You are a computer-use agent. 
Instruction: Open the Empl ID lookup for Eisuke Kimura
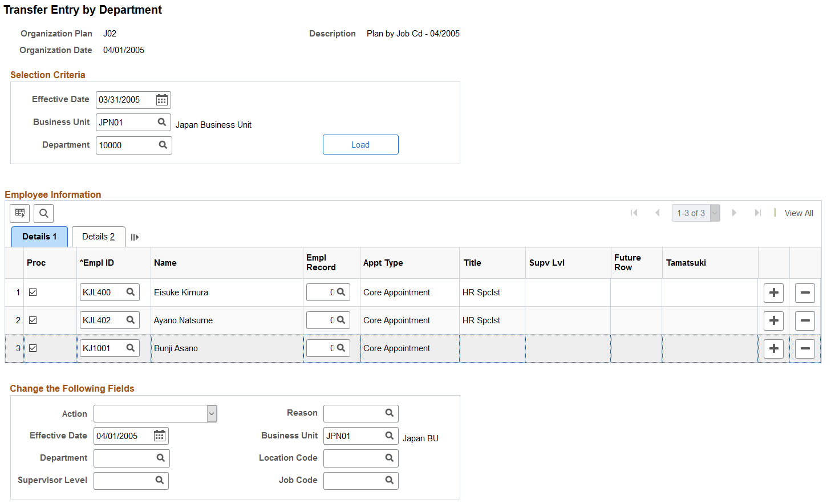(x=129, y=292)
